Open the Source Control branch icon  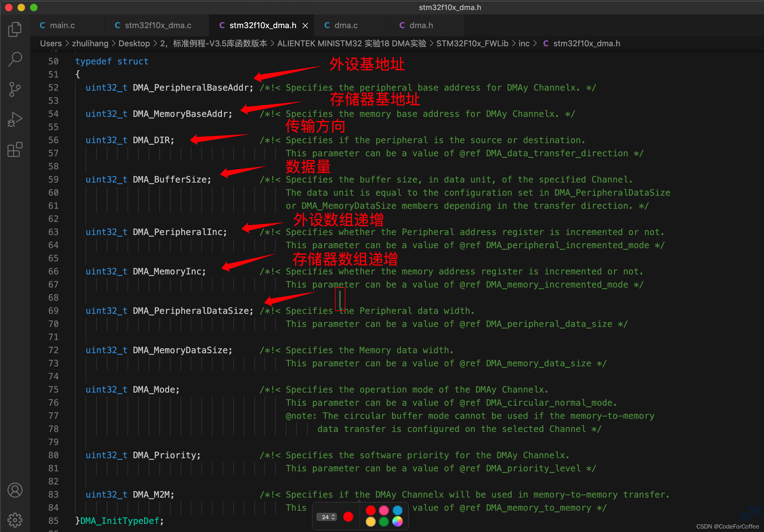(15, 89)
